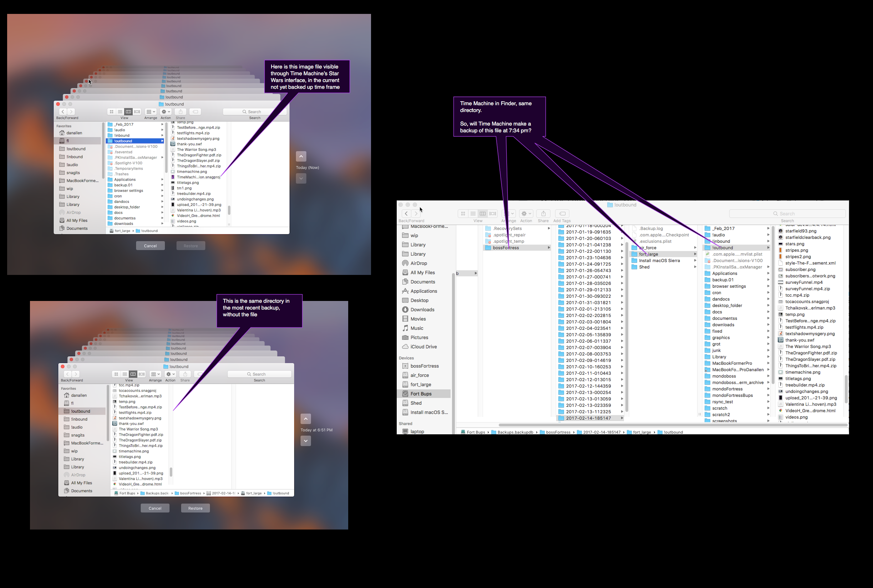Open Movies in the large Finder sidebar
Viewport: 873px width, 588px height.
click(417, 319)
